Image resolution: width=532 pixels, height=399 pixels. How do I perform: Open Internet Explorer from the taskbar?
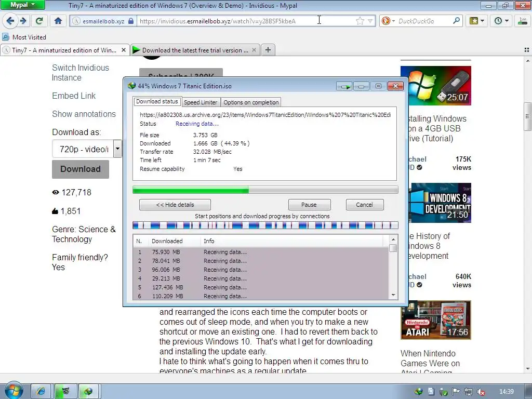(x=41, y=391)
